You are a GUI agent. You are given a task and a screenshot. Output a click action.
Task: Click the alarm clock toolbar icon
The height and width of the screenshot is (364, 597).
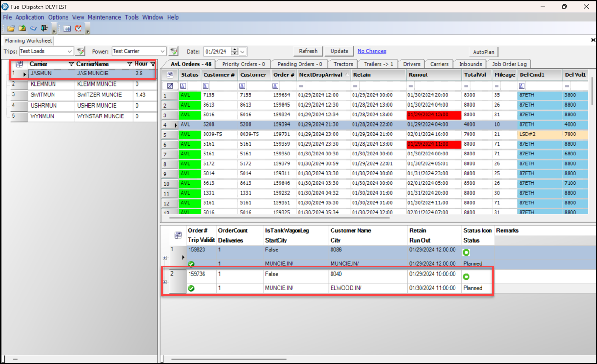(x=78, y=28)
